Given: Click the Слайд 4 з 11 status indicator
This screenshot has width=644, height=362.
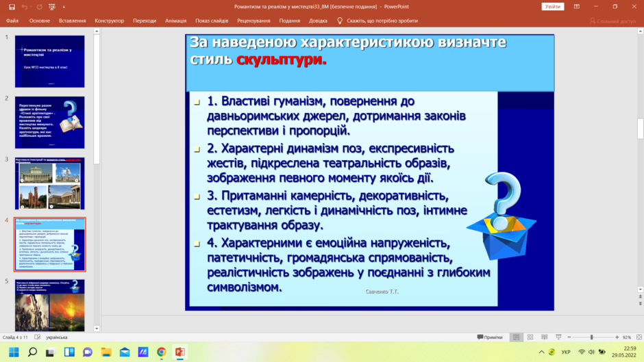Looking at the screenshot, I should click(15, 337).
